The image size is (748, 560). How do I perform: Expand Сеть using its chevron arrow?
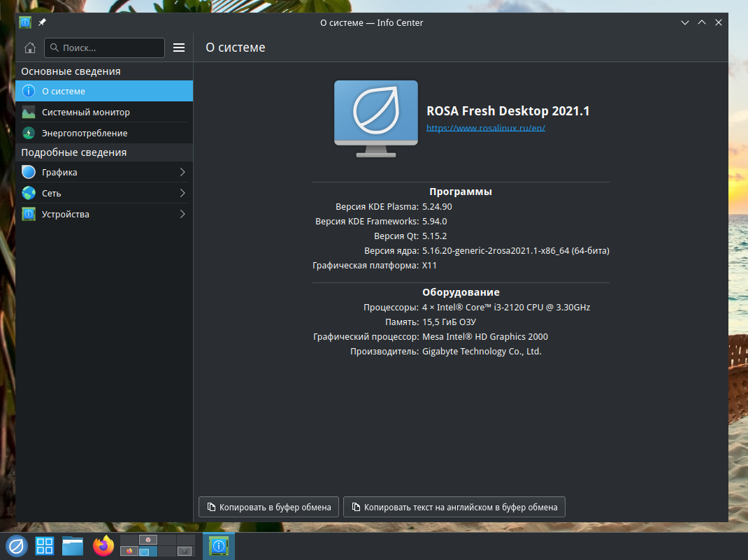tap(182, 193)
